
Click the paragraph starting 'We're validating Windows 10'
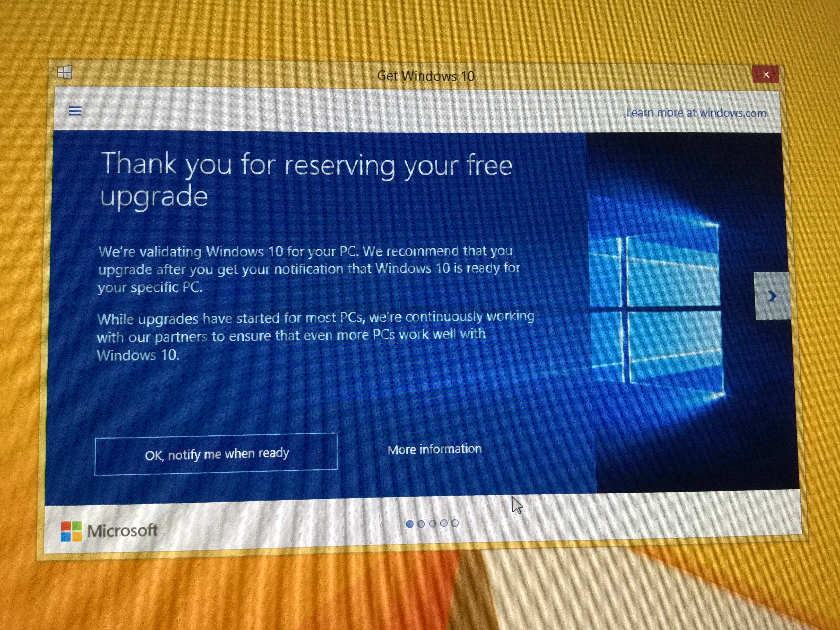309,269
